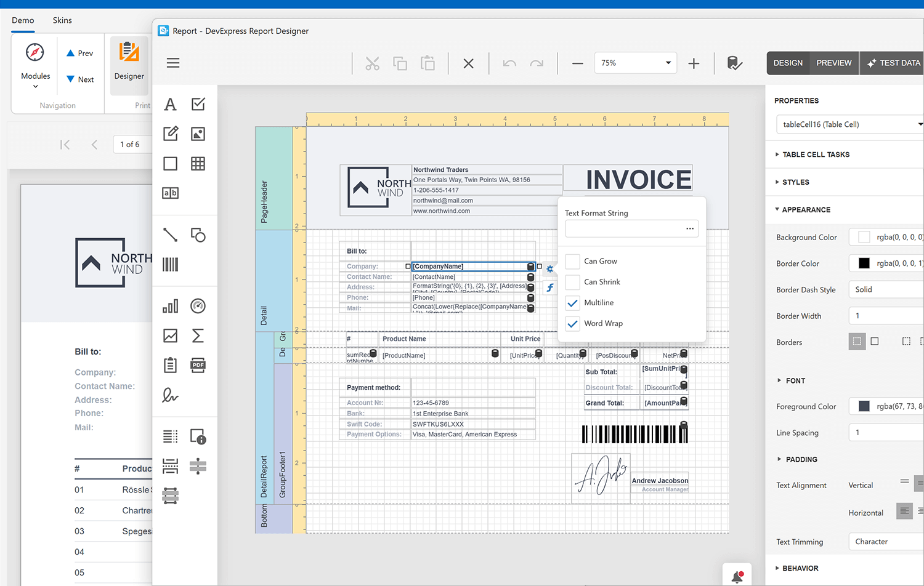The image size is (924, 586).
Task: Collapse the Appearance section
Action: [803, 210]
